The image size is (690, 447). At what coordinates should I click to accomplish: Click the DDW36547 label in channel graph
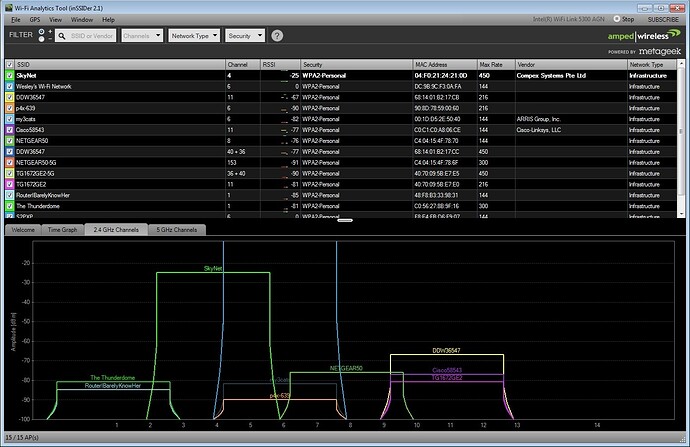pyautogui.click(x=446, y=351)
